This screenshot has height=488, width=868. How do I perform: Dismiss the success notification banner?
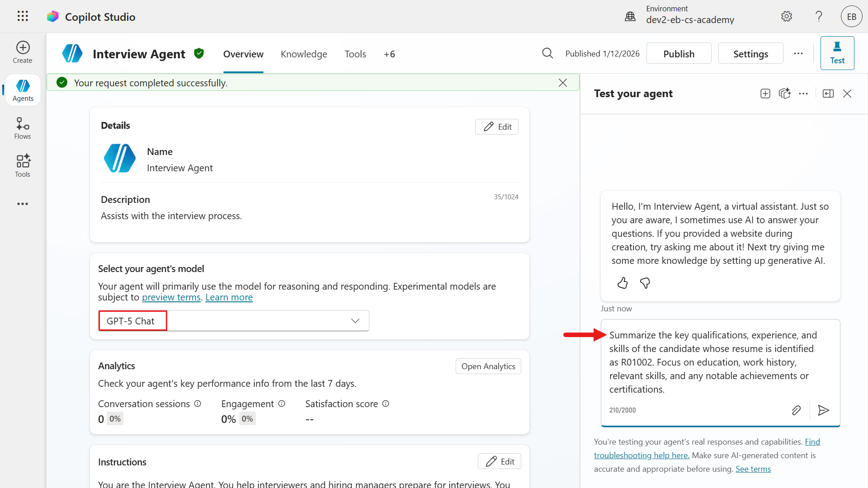562,83
